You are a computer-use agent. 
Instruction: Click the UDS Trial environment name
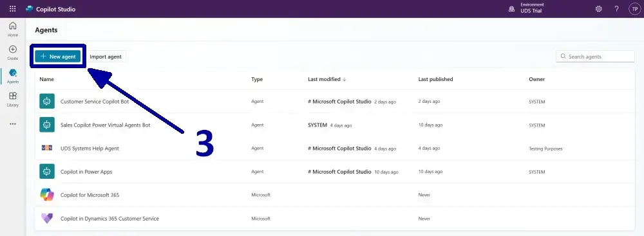click(x=531, y=11)
